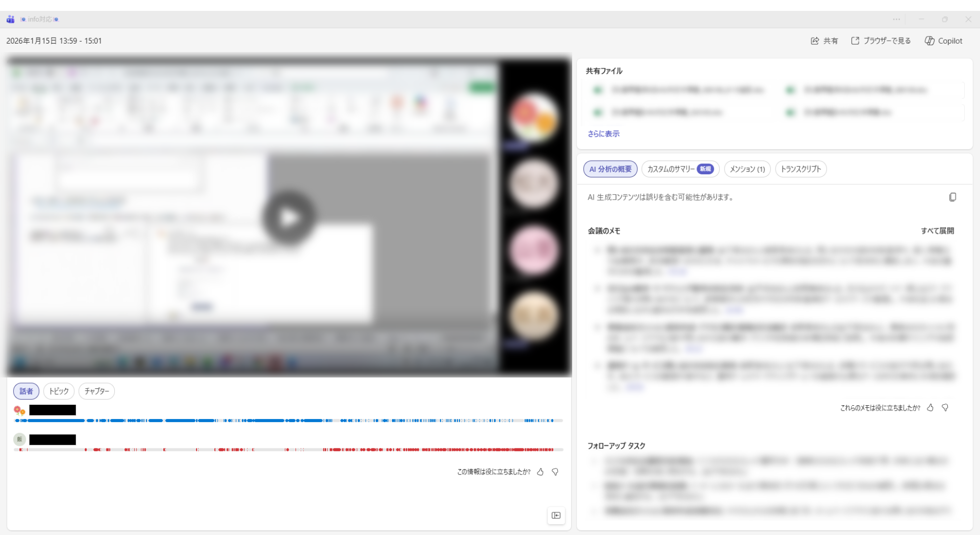Image resolution: width=980 pixels, height=535 pixels.
Task: Copy AI-generated content with clipboard icon
Action: click(952, 197)
